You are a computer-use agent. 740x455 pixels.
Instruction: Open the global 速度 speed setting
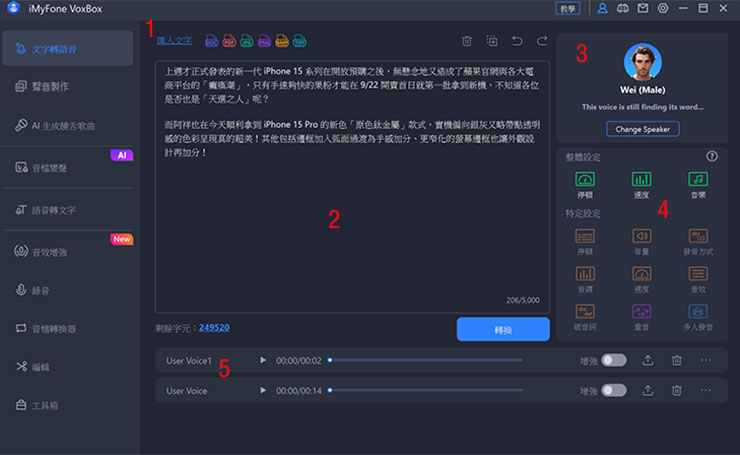pos(641,185)
